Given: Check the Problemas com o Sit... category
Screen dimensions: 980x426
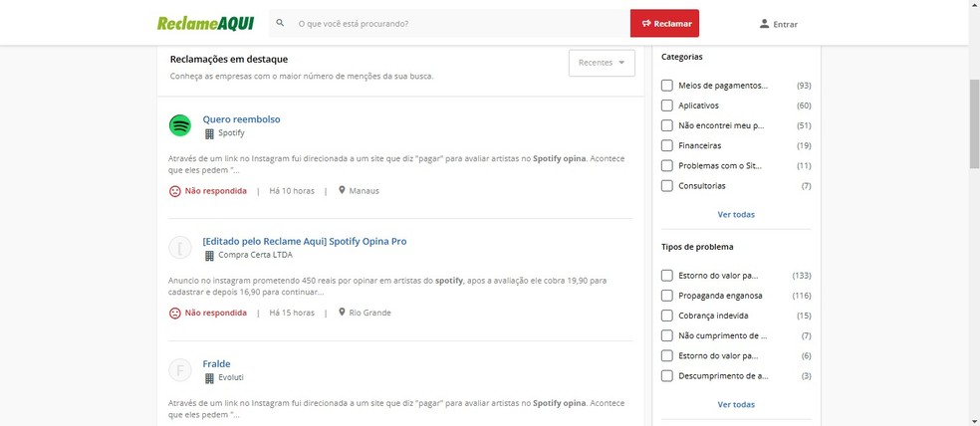Looking at the screenshot, I should (667, 165).
